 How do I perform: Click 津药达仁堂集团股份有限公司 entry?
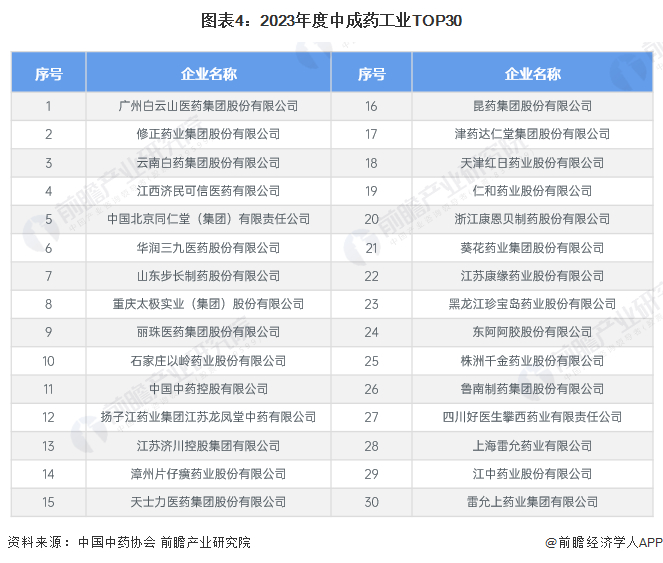click(532, 135)
